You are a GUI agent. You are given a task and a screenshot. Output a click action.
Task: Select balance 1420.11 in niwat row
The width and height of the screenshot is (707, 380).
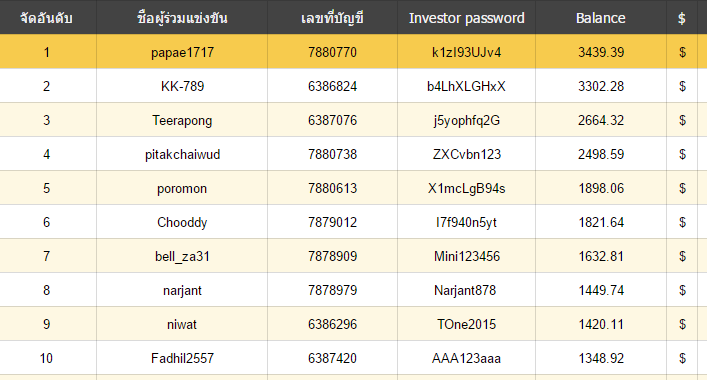(601, 324)
